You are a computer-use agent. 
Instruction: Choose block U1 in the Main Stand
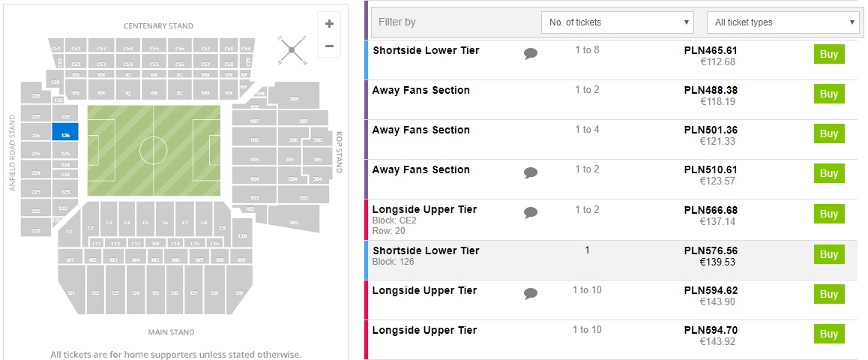(x=72, y=292)
